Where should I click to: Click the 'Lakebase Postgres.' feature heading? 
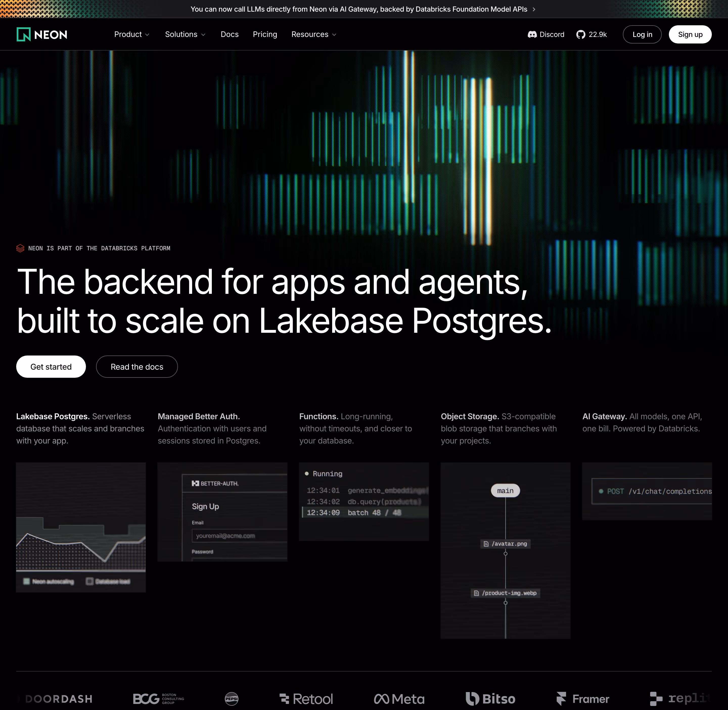[53, 416]
